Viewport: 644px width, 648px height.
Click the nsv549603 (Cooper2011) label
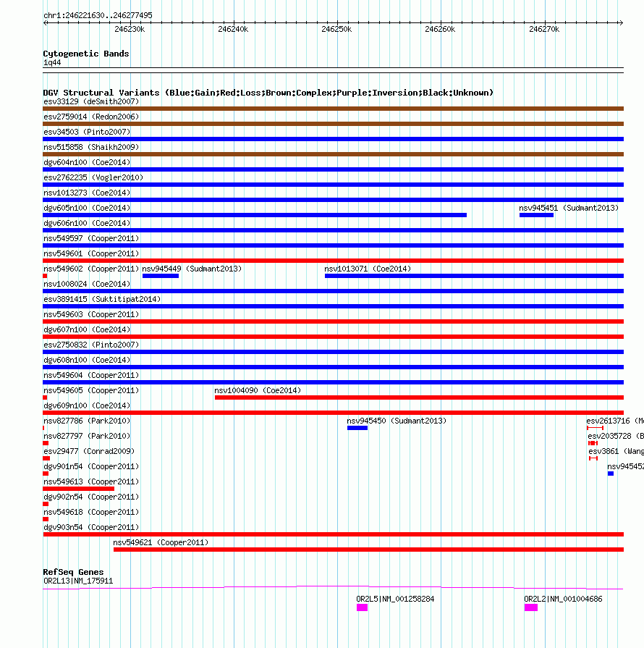pos(91,314)
